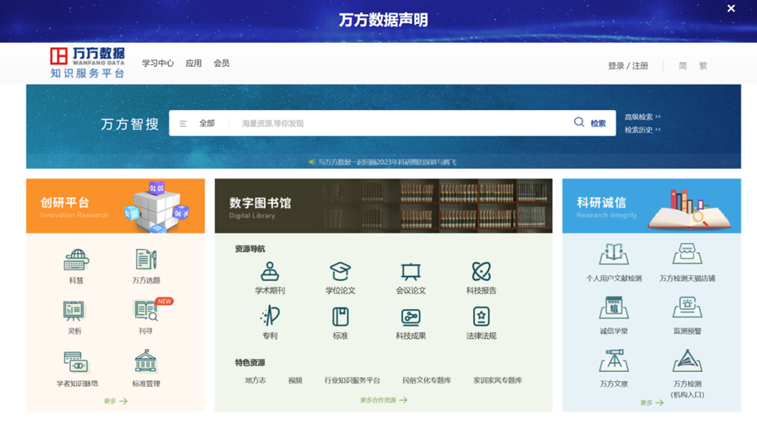Switch to 简 simplified Chinese
Viewport: 757px width, 429px height.
[683, 66]
